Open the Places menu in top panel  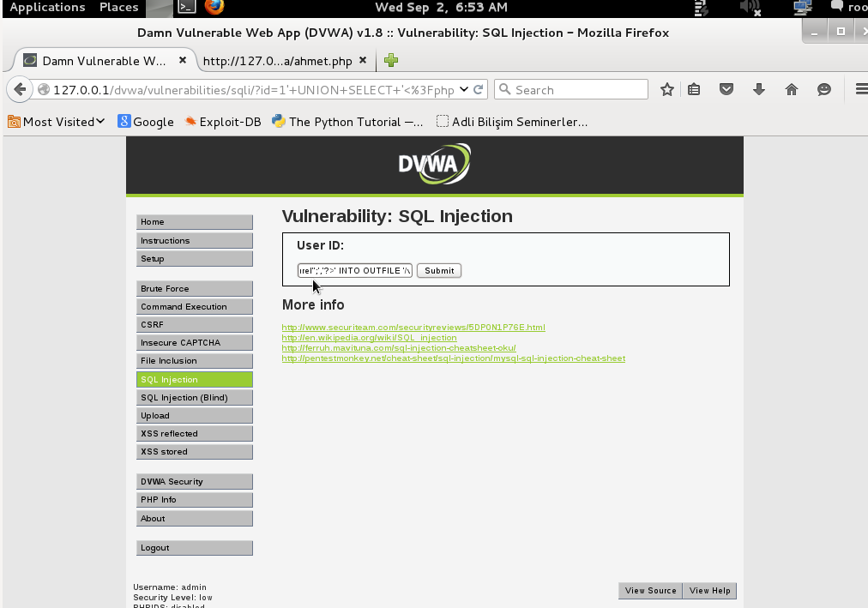pyautogui.click(x=118, y=8)
